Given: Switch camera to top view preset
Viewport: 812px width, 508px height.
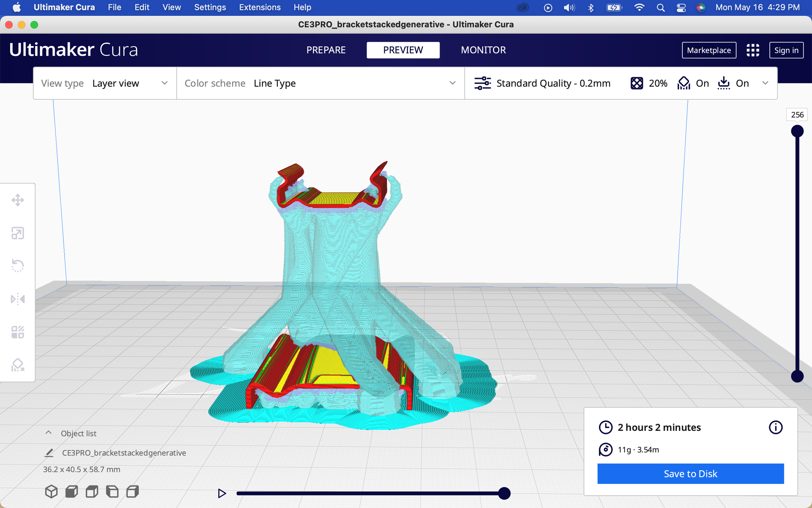Looking at the screenshot, I should [x=91, y=491].
